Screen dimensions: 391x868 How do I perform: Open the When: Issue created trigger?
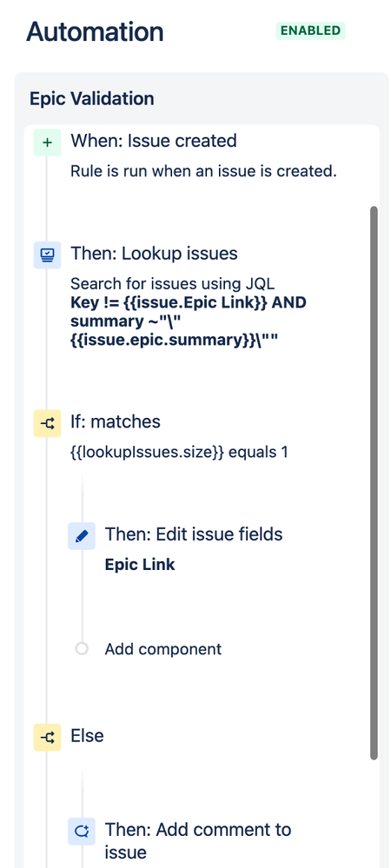coord(154,141)
